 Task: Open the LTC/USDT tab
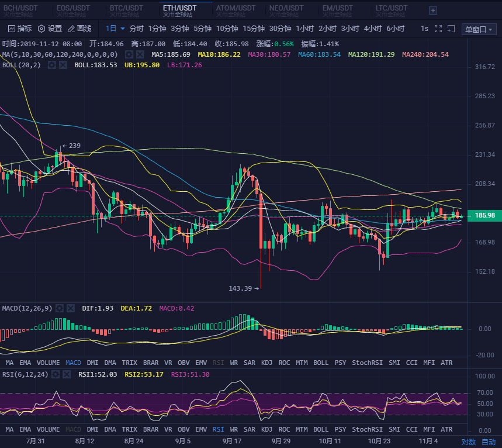(392, 10)
